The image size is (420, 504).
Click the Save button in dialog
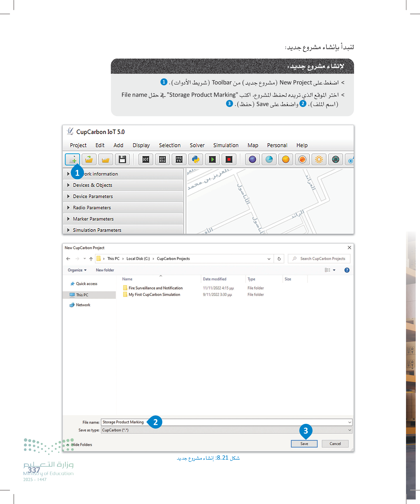tap(304, 444)
